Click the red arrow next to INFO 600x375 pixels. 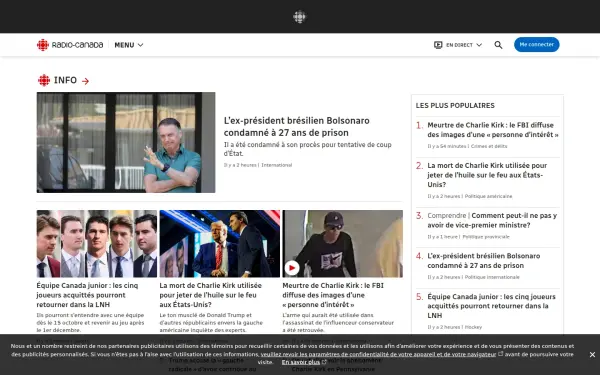click(x=85, y=81)
